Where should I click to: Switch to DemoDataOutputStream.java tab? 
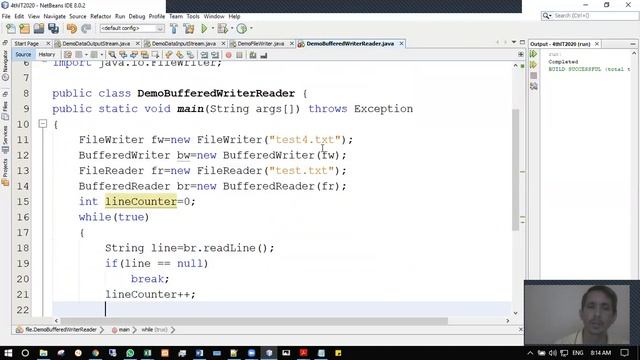point(96,44)
